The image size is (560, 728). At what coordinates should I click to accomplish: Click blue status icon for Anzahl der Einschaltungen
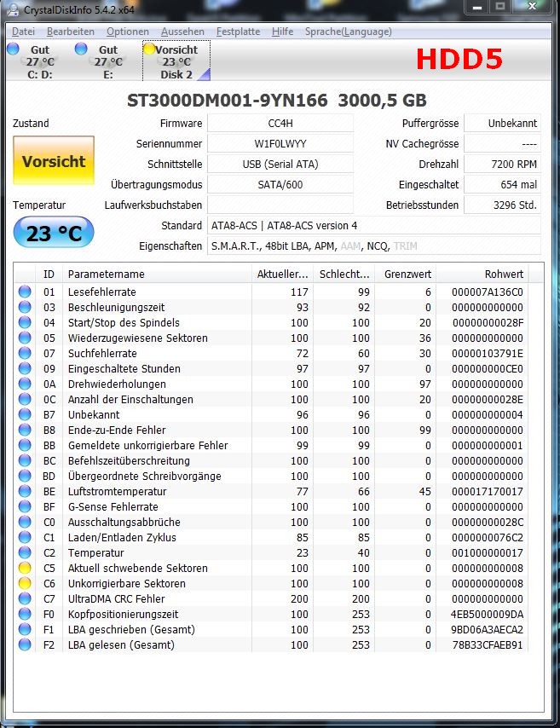point(25,399)
